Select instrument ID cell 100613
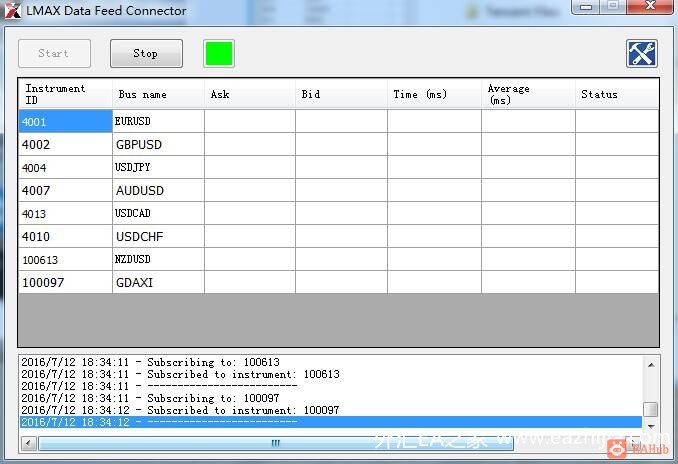The height and width of the screenshot is (464, 678). [65, 259]
